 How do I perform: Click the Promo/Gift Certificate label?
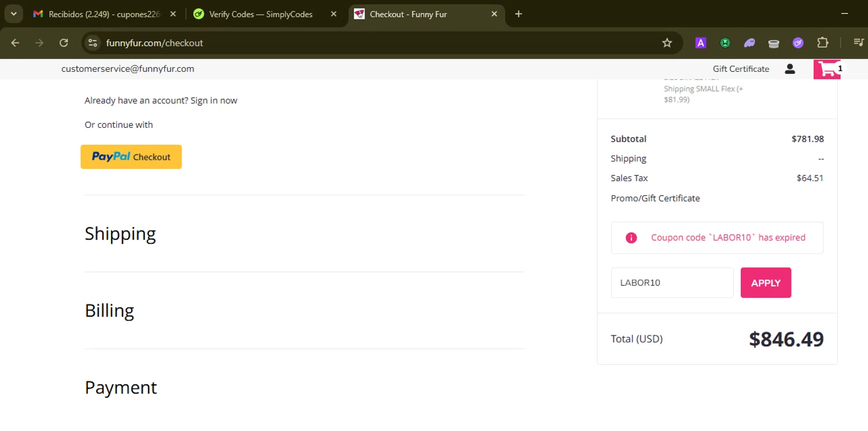click(655, 198)
